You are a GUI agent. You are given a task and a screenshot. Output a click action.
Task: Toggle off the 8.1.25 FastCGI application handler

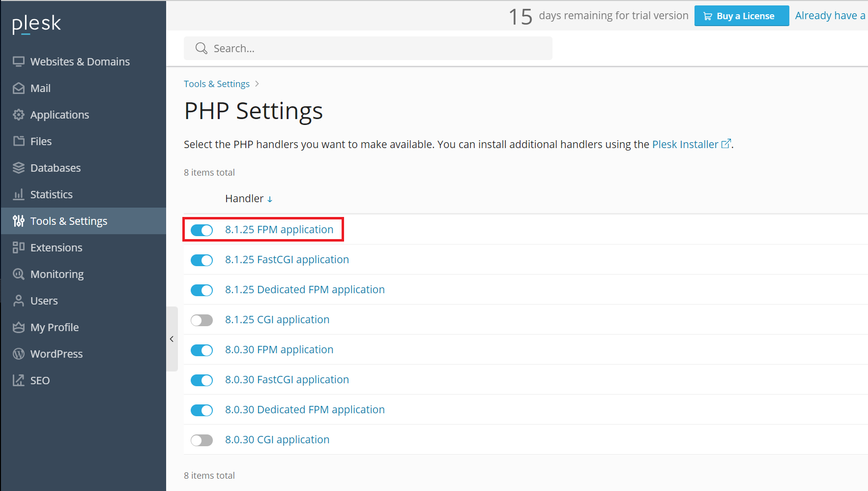coord(202,260)
